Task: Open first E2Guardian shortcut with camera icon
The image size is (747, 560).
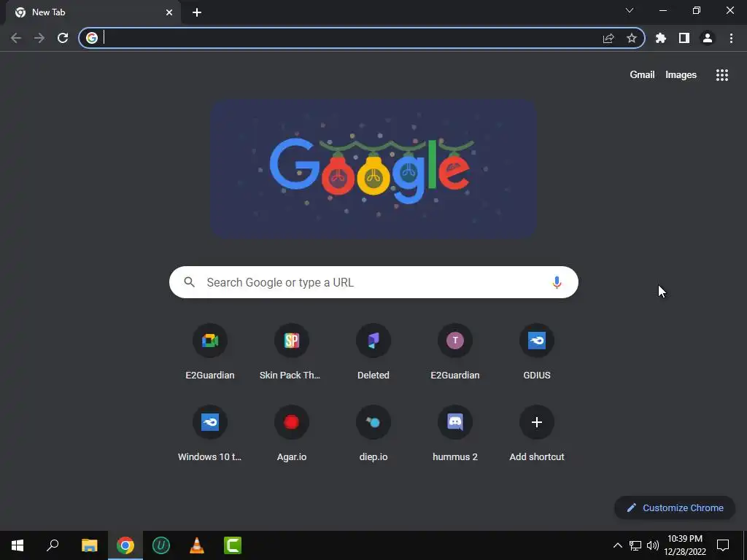Action: 210,341
